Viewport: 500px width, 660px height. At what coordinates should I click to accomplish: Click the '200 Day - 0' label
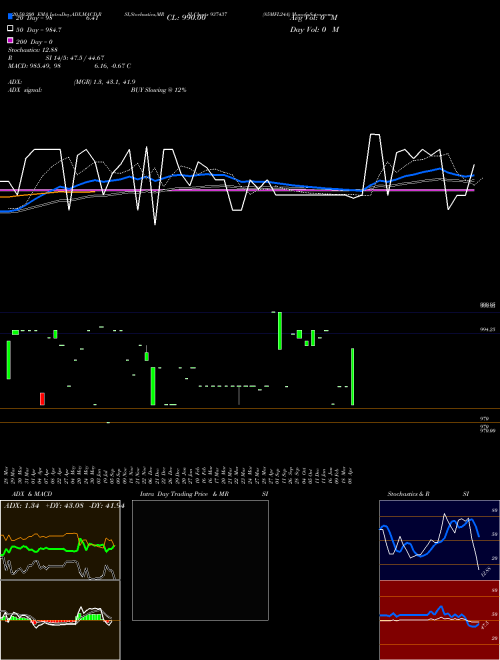[34, 42]
